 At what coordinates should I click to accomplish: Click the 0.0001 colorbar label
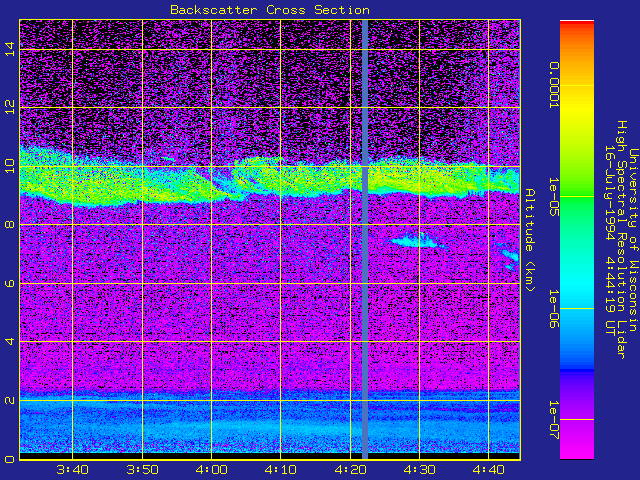pos(553,85)
